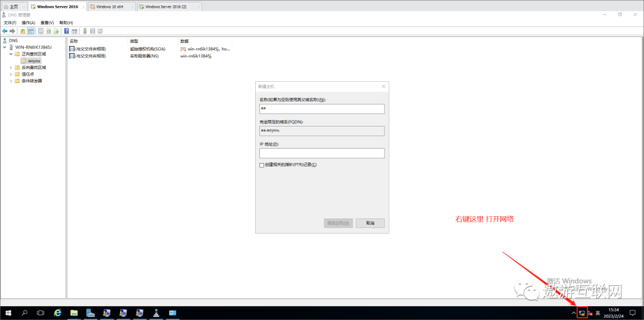Click the FQDN field showing aa.aoyou.

(321, 131)
